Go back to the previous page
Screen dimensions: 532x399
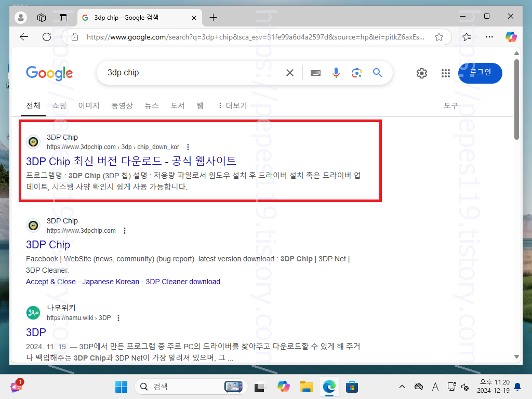(x=24, y=37)
